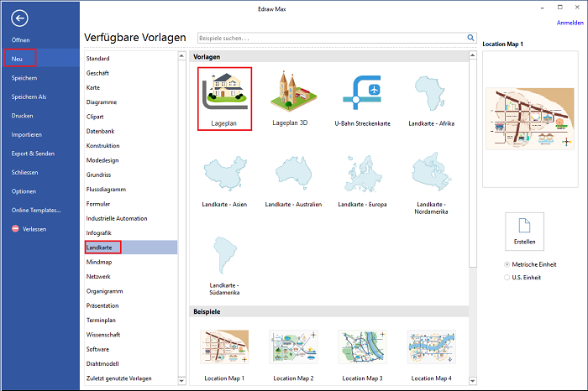Select the Diagramme category
The width and height of the screenshot is (588, 391).
102,102
